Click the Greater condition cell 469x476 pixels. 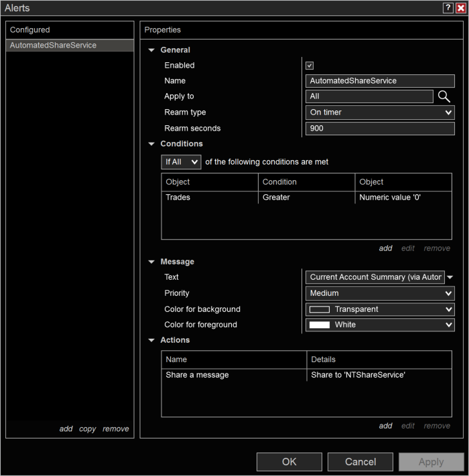pos(306,197)
